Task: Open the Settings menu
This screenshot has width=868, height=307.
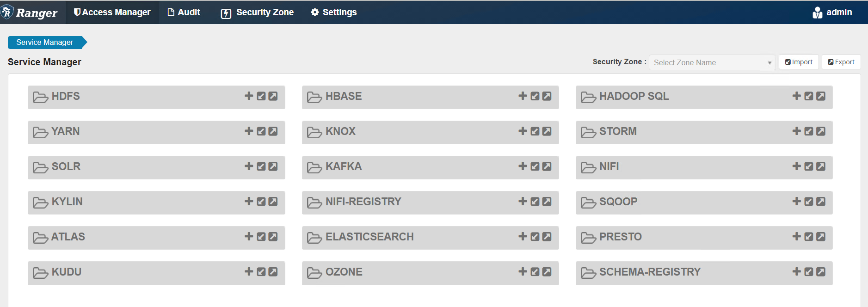Action: tap(334, 12)
